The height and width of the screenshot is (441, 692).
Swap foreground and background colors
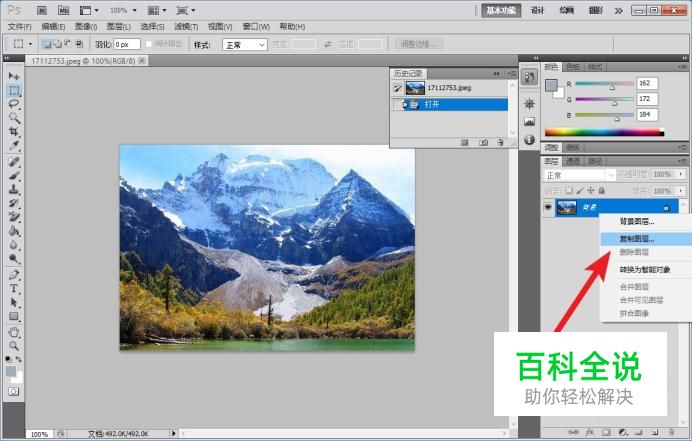[x=19, y=359]
